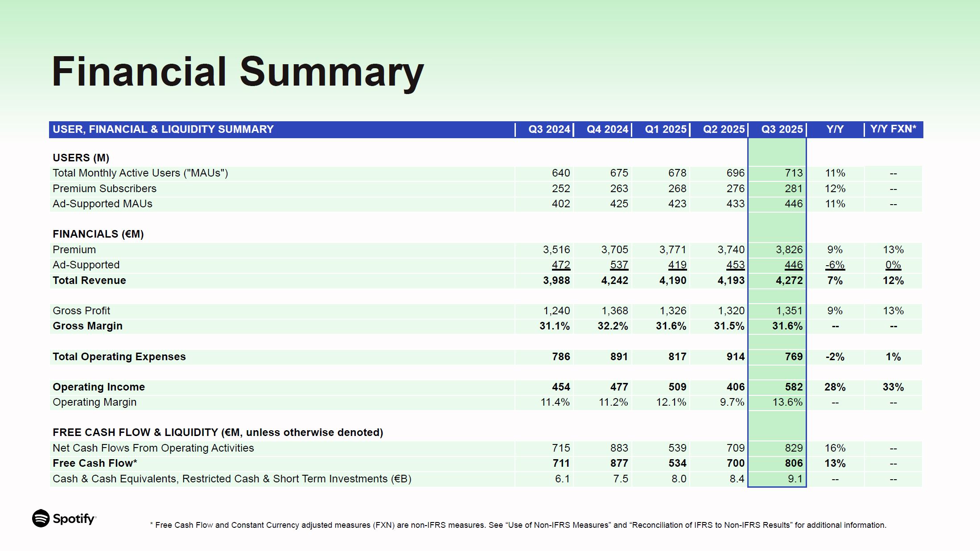Select the Gross Margin row label
The image size is (980, 551).
tap(87, 326)
